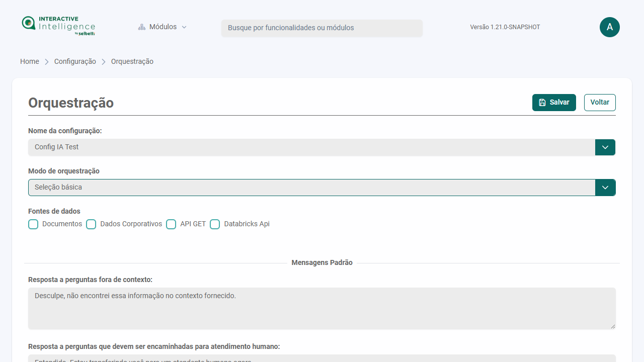Screen dimensions: 644x362
Task: Click the floppy disk icon in Salvar
Action: [542, 103]
